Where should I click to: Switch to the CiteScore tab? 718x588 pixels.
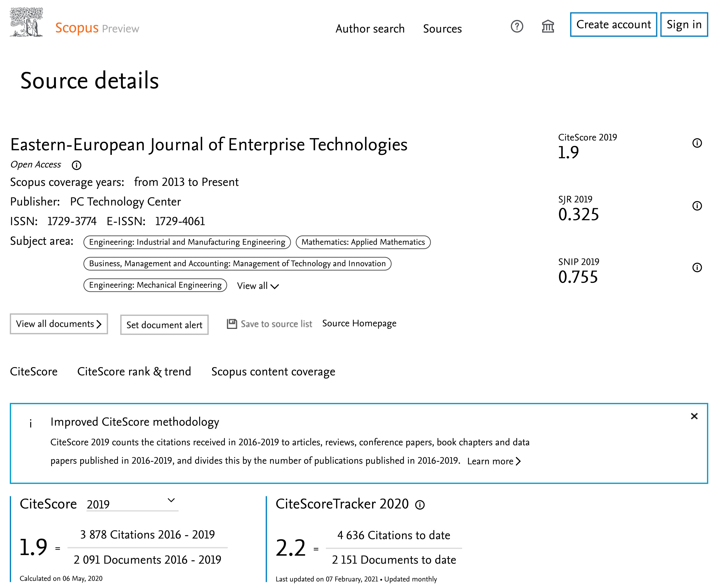coord(34,371)
